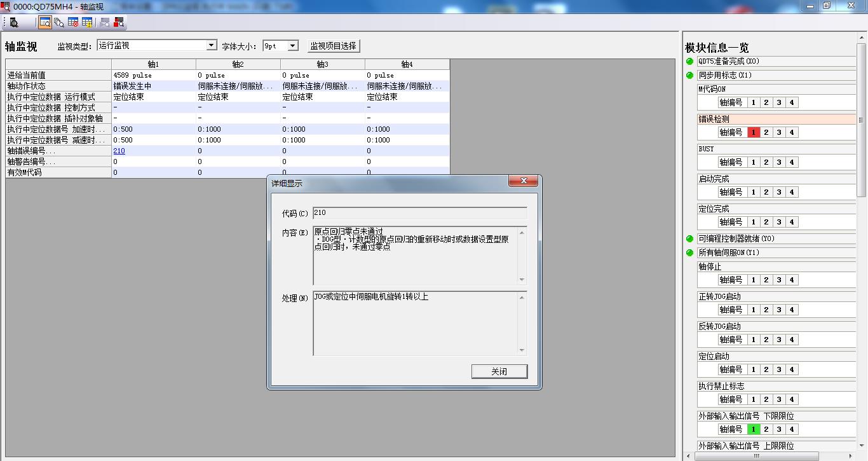
Task: Click the stacked pages with magnifier toolbar icon
Action: (59, 22)
